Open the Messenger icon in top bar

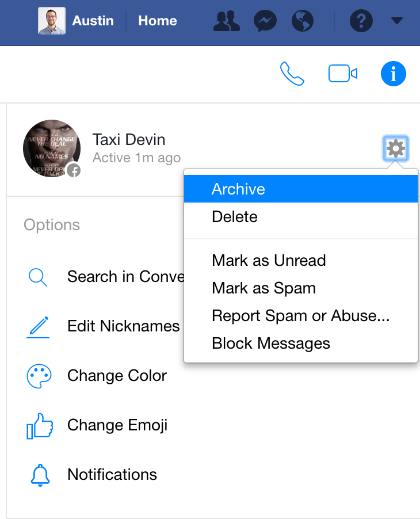265,21
